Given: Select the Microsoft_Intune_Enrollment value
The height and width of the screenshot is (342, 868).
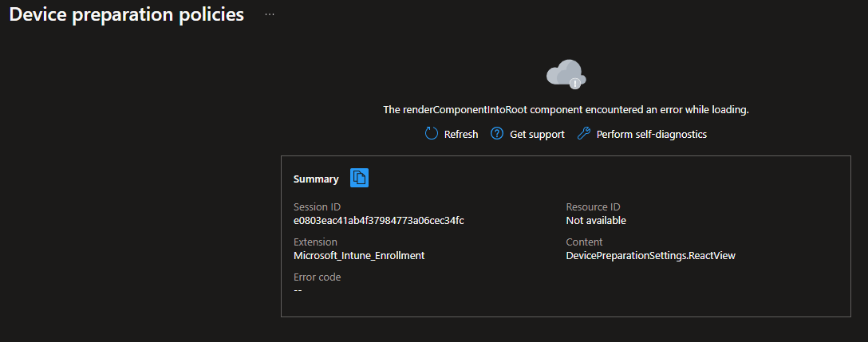Looking at the screenshot, I should click(x=359, y=256).
